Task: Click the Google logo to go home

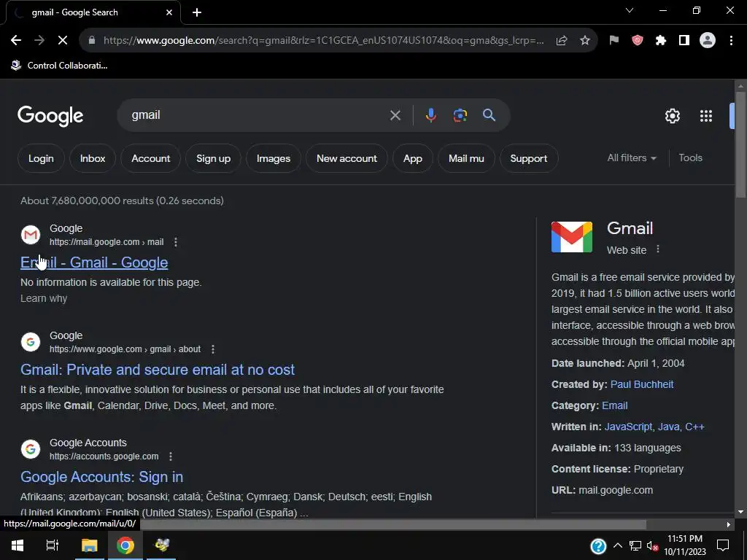Action: tap(50, 116)
